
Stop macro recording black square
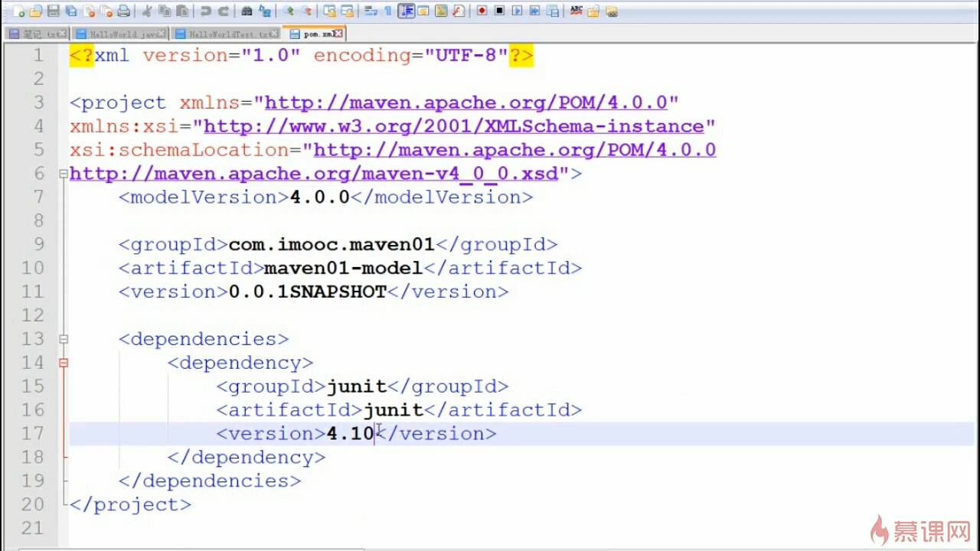tap(499, 11)
